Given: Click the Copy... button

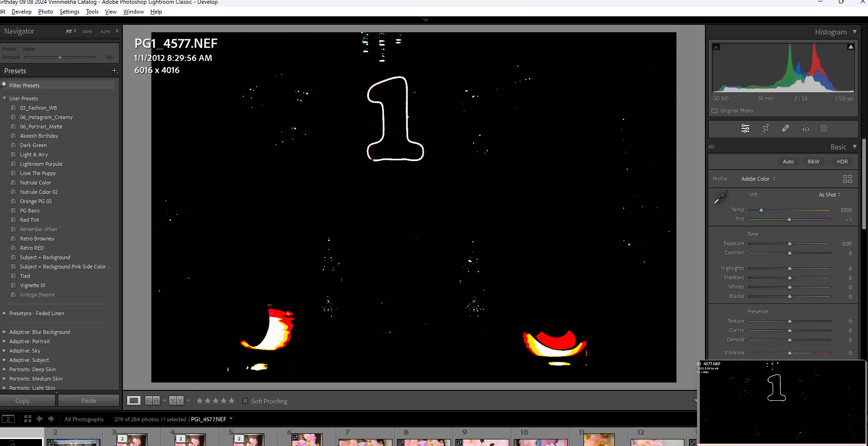Looking at the screenshot, I should [x=28, y=401].
